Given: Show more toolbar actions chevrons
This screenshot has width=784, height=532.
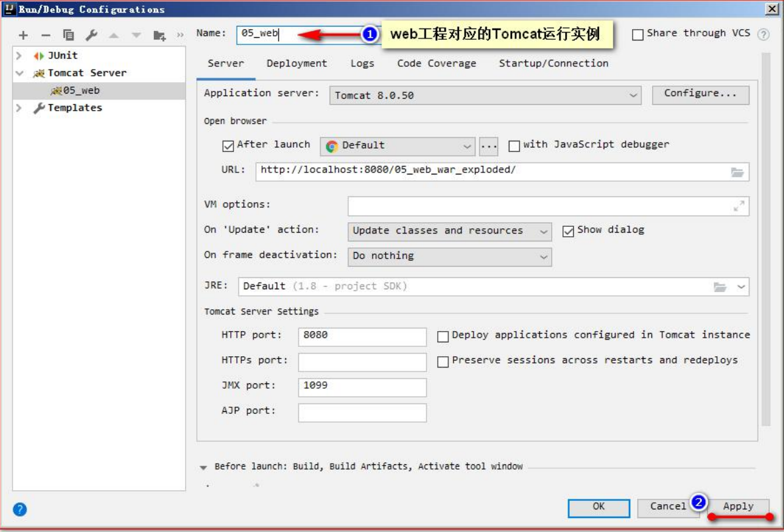Looking at the screenshot, I should [180, 36].
